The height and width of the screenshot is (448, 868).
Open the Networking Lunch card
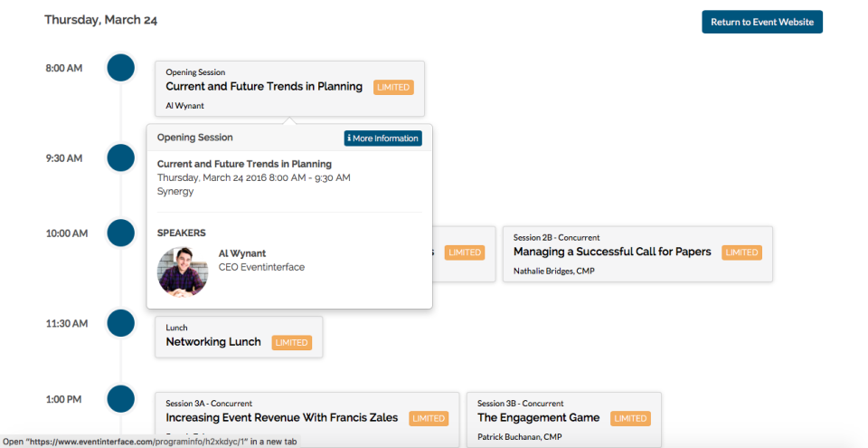tap(239, 337)
